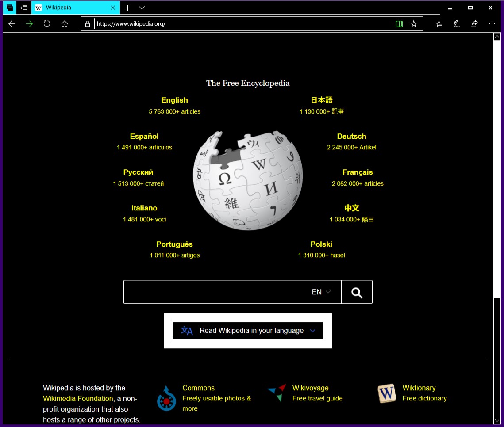Click the browser refresh icon

point(47,24)
